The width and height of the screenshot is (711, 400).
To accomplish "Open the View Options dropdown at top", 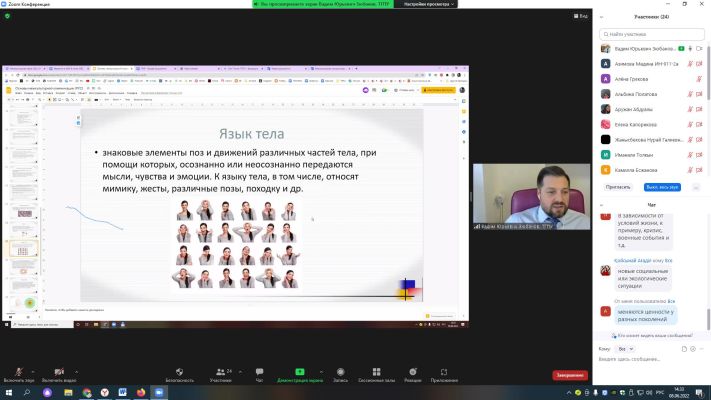I will (429, 4).
